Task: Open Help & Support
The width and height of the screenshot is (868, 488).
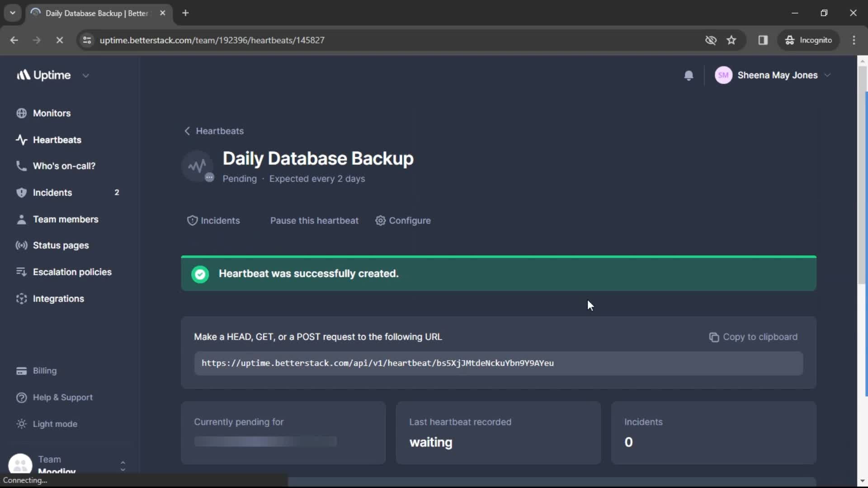Action: (x=62, y=398)
